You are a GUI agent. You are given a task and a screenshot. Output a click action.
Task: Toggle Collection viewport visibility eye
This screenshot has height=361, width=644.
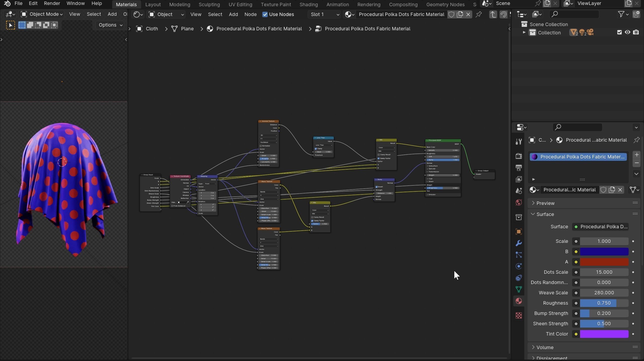[x=627, y=32]
